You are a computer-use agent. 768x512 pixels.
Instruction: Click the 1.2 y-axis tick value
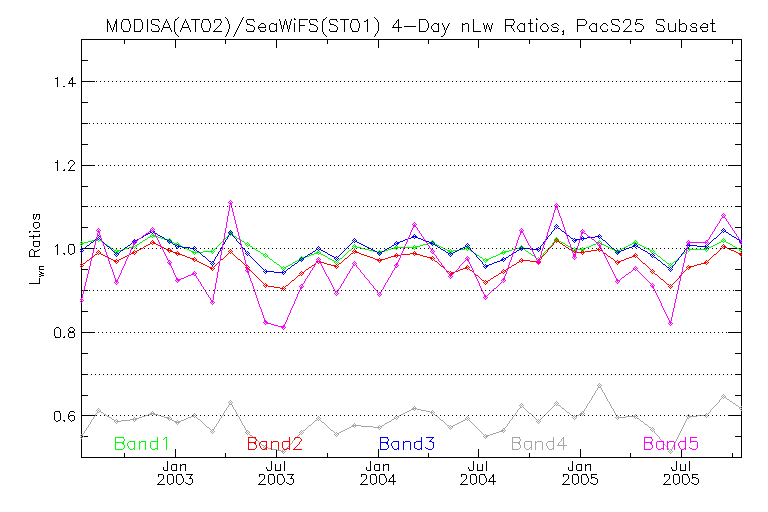pos(65,166)
